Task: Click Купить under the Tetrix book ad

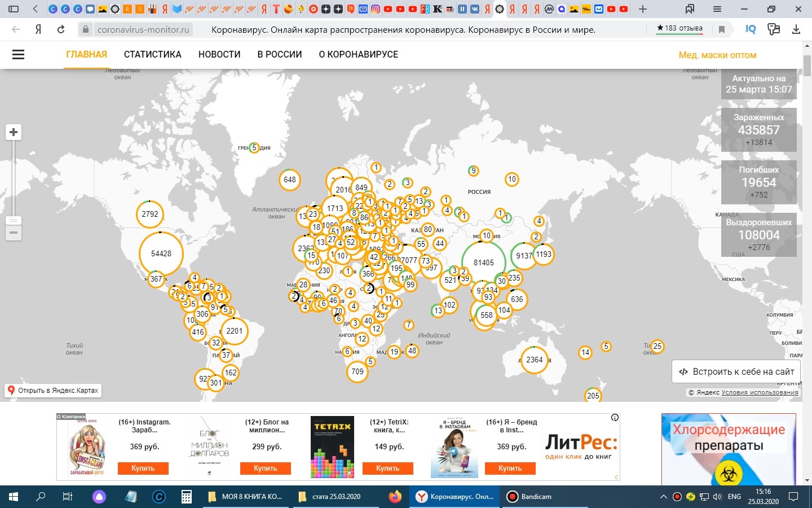Action: [387, 468]
